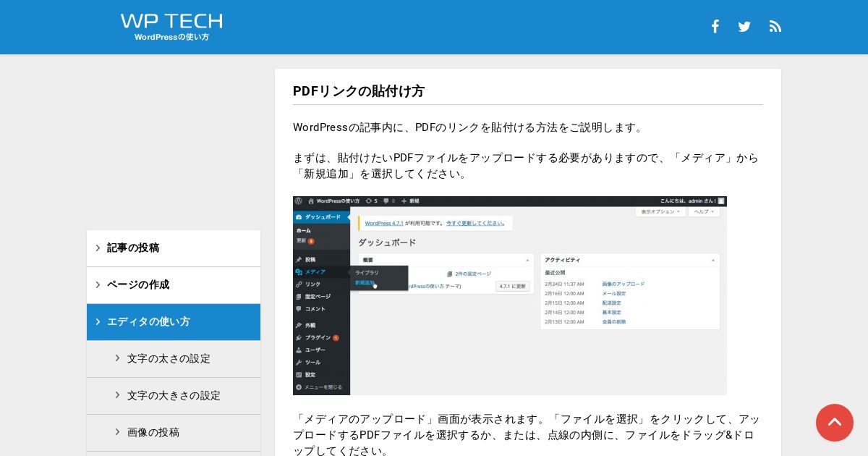Click chevron beside 画像の投稿
868x456 pixels.
118,432
